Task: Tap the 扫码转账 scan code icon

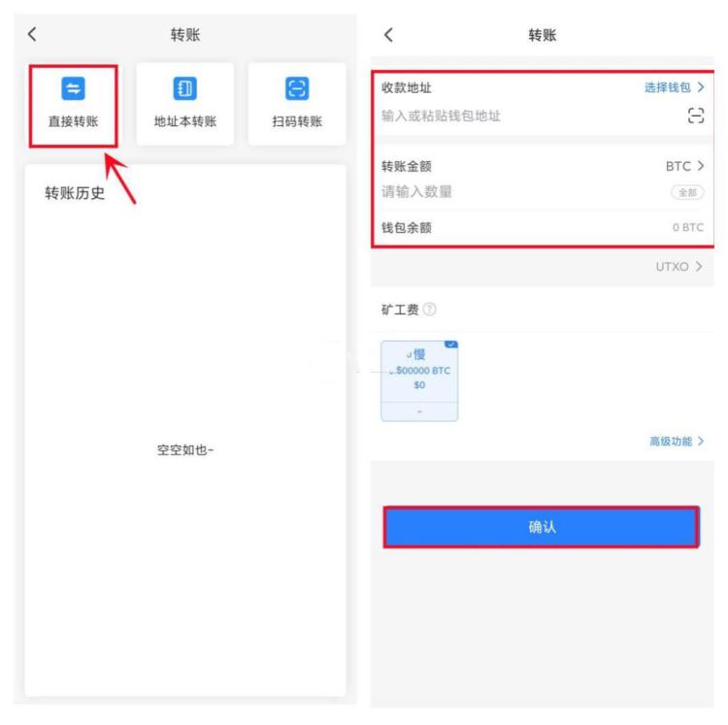Action: [x=296, y=90]
